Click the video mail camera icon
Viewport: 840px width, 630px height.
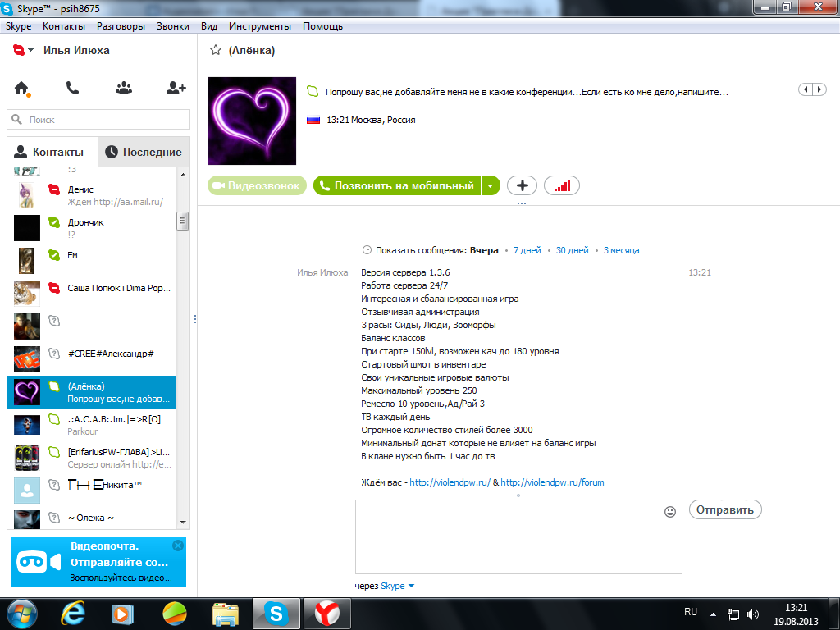tap(39, 562)
